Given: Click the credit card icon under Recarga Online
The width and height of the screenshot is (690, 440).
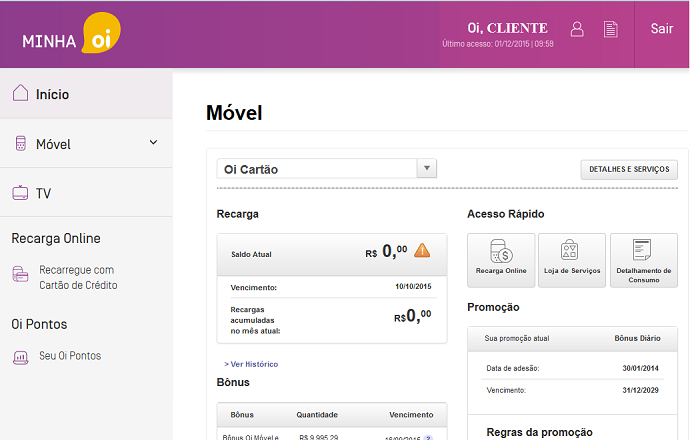Looking at the screenshot, I should click(20, 277).
